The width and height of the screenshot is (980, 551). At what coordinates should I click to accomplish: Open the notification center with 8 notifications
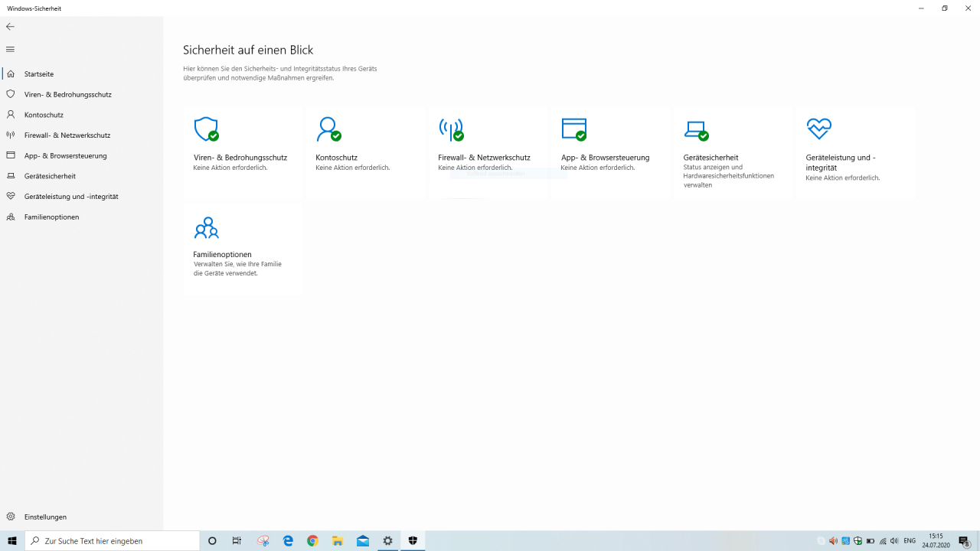(965, 541)
